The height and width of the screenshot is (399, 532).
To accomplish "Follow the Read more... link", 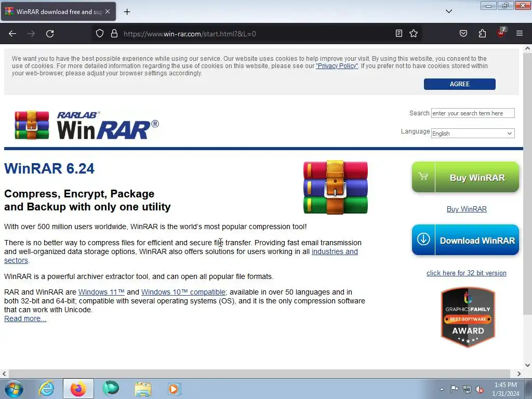I will [25, 318].
